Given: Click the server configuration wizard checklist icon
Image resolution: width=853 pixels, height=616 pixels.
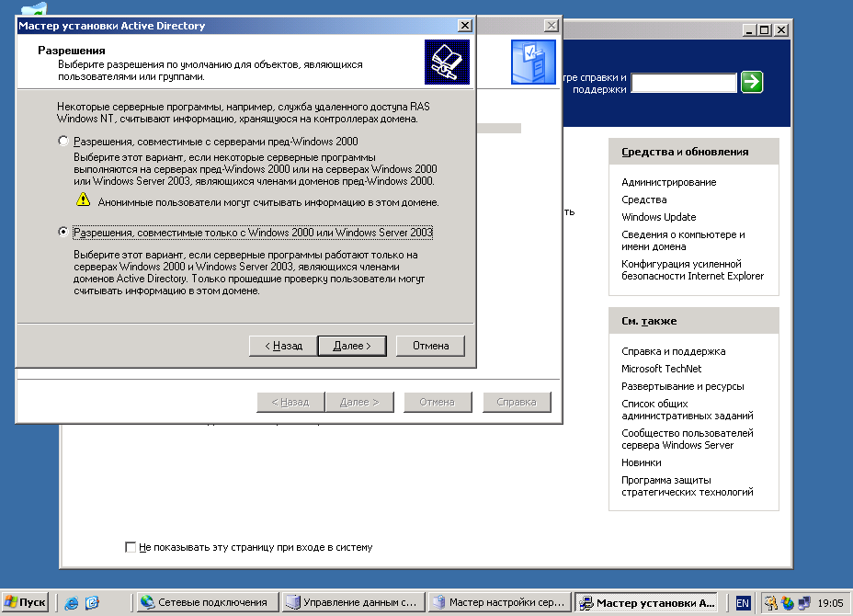Looking at the screenshot, I should point(533,62).
